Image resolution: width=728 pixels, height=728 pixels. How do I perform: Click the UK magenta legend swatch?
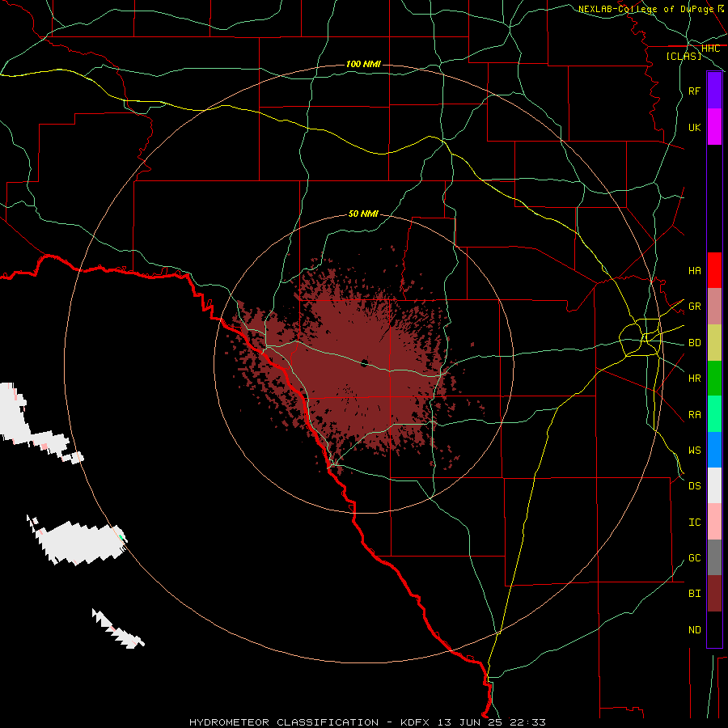pyautogui.click(x=714, y=127)
